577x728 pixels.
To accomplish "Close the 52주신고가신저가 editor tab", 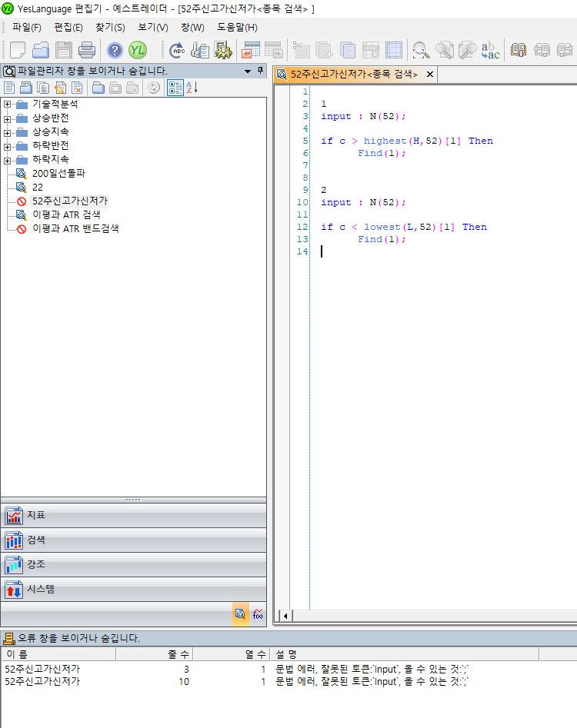I will (x=430, y=75).
